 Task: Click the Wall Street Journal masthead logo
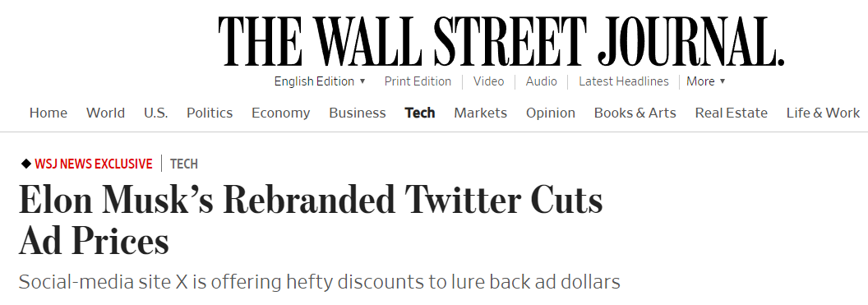tap(501, 43)
